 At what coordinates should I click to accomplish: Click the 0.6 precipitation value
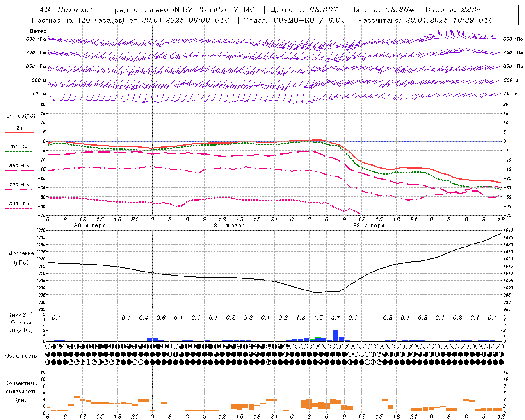(x=161, y=317)
